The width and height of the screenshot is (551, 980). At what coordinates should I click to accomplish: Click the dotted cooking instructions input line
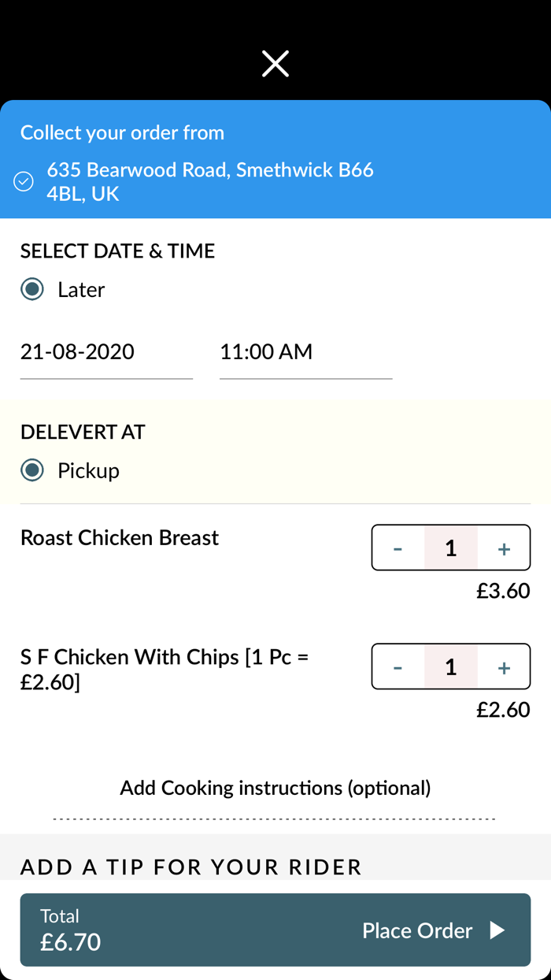point(275,818)
